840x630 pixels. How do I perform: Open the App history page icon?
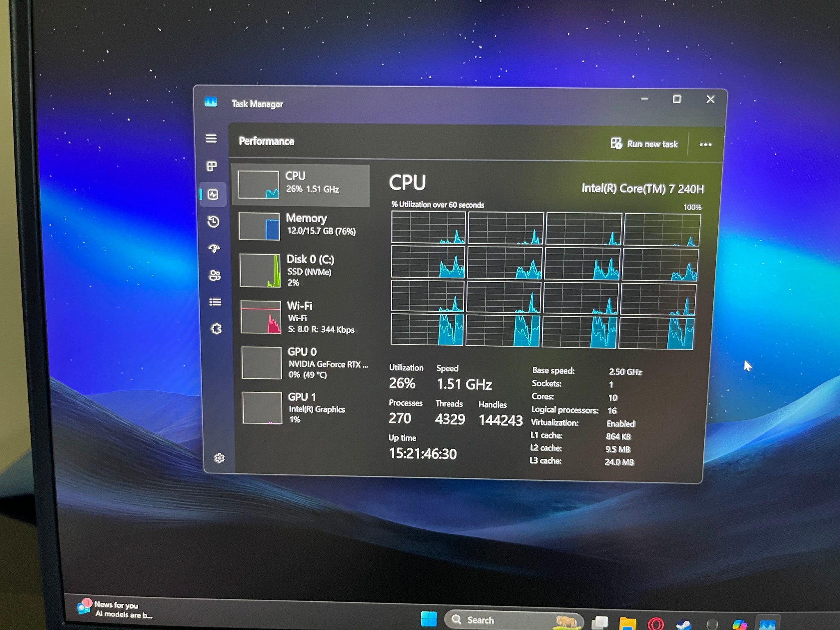pos(213,221)
